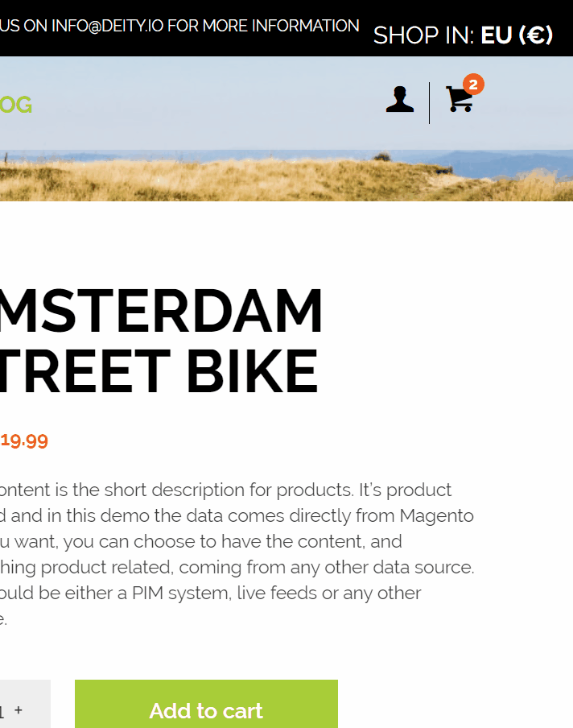Open the shopping cart icon
The width and height of the screenshot is (573, 728).
[x=460, y=99]
